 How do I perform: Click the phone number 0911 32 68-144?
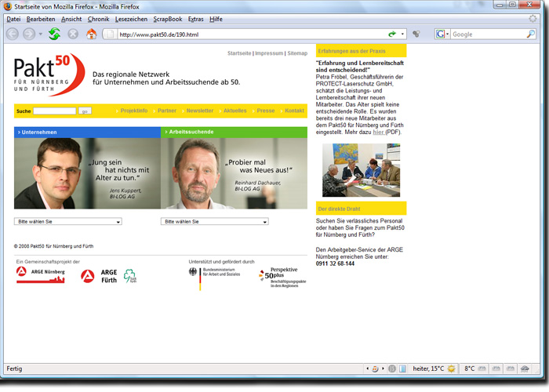(x=335, y=263)
